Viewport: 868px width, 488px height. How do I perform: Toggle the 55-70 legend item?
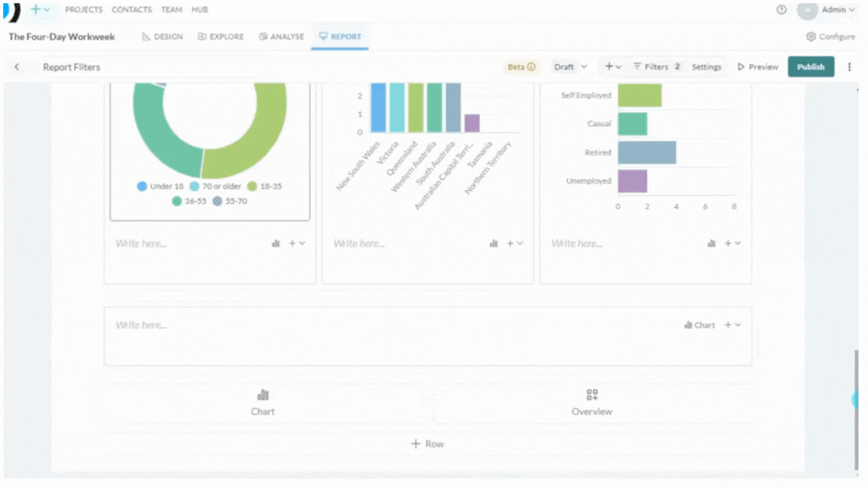click(230, 201)
